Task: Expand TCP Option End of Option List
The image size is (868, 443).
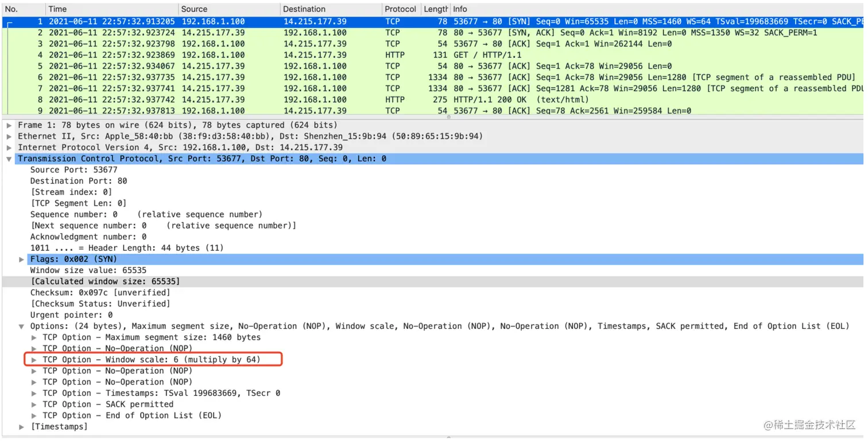Action: 34,415
